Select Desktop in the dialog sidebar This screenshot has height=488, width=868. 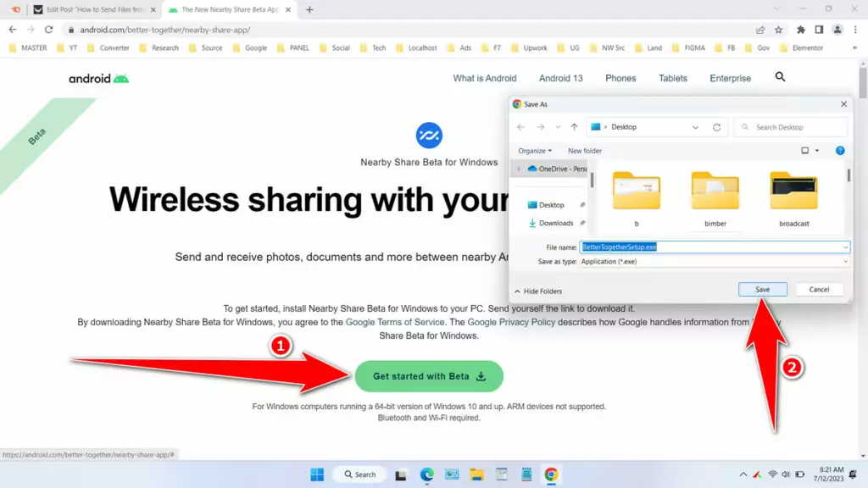[x=551, y=205]
